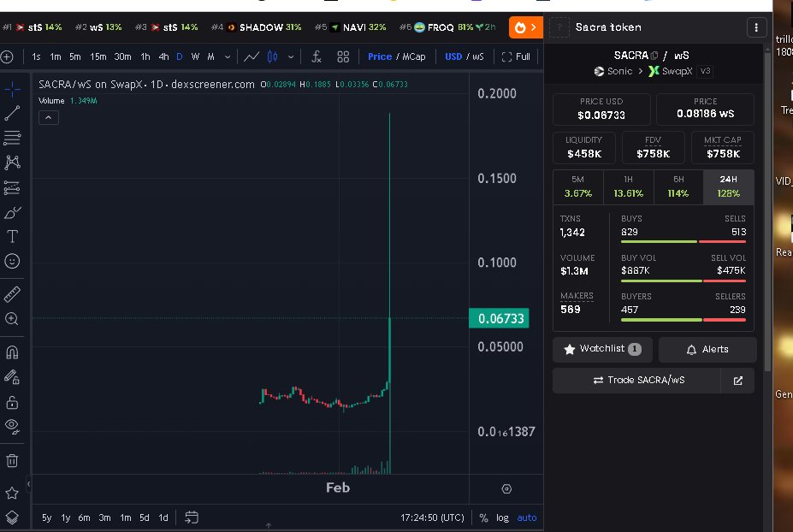Switch the chart to line style
The width and height of the screenshot is (793, 532).
pyautogui.click(x=252, y=56)
